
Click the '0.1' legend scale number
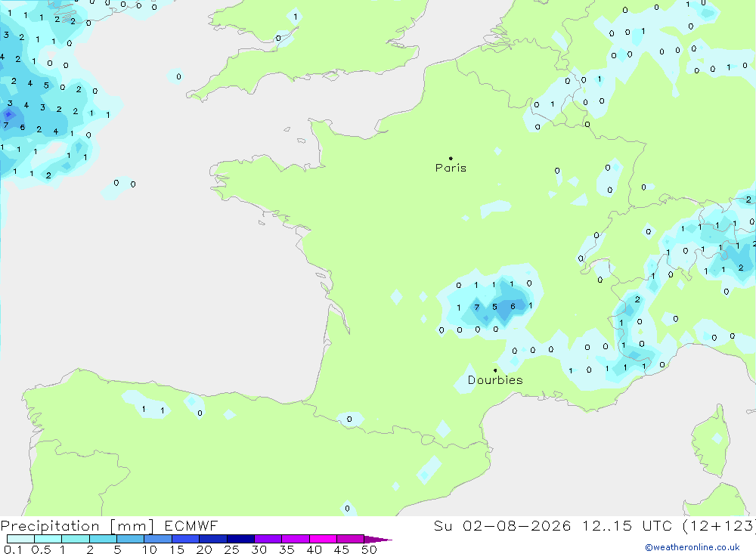click(13, 549)
